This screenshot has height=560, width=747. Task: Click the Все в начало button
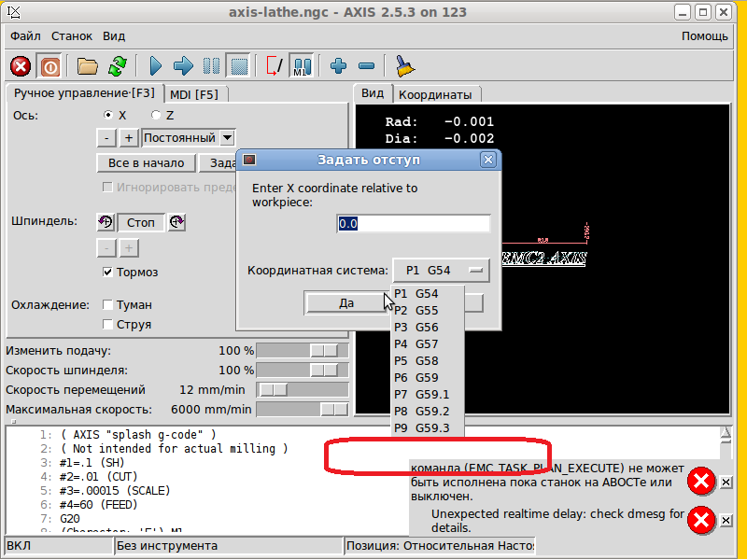pos(147,162)
